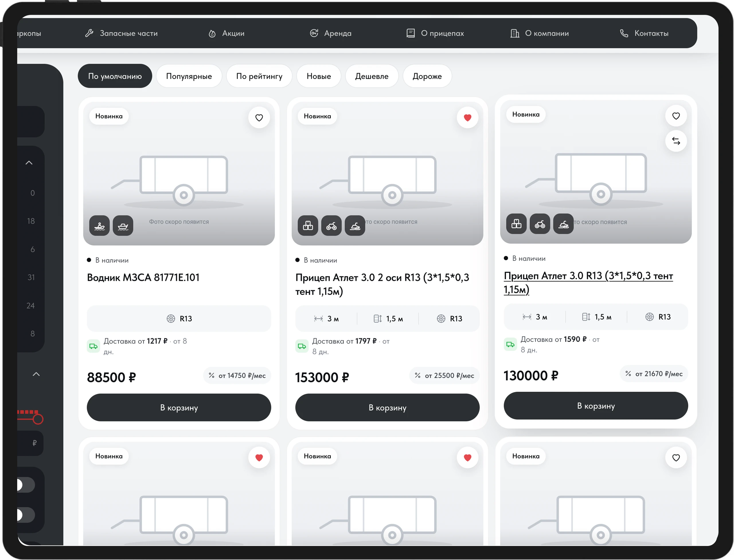Sort by Новые
This screenshot has width=734, height=560.
coord(319,76)
